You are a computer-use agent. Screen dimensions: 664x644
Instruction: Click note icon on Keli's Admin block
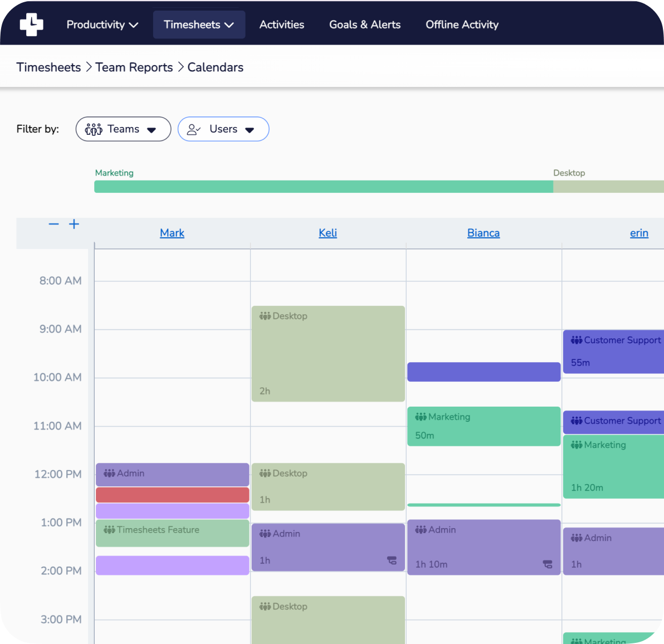[392, 560]
